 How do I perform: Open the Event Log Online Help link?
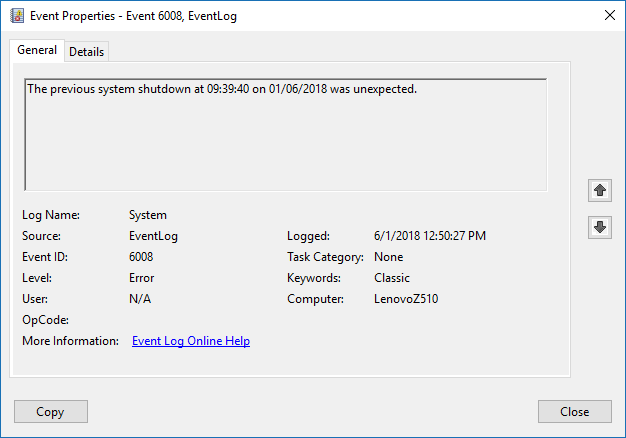191,341
